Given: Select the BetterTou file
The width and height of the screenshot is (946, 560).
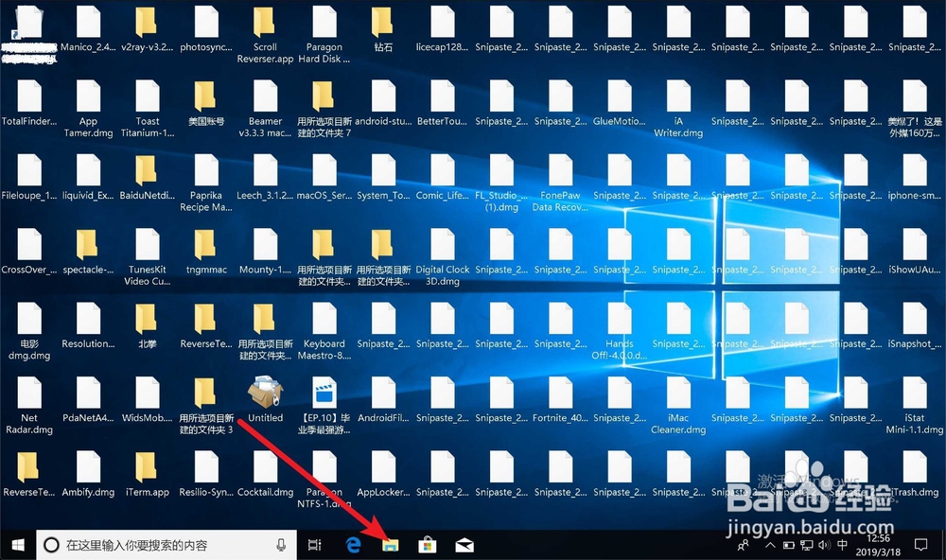Looking at the screenshot, I should (x=442, y=102).
